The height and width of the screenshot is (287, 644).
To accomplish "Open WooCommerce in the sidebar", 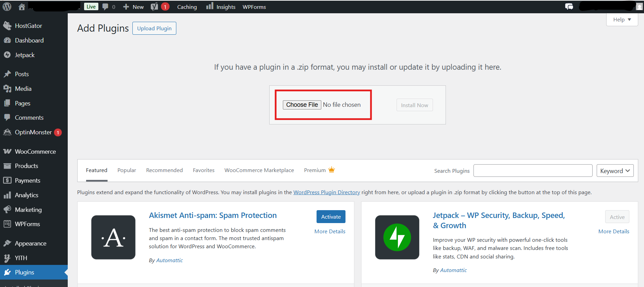I will pyautogui.click(x=35, y=152).
